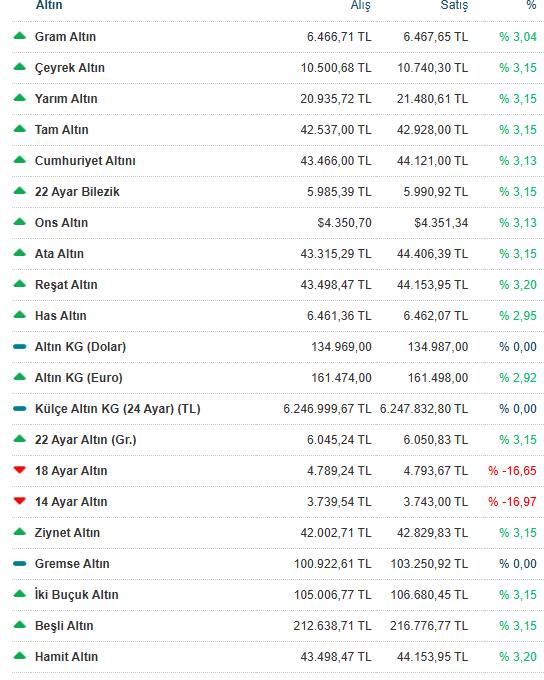Click the red down arrow beside 18 Ayar Altın
Viewport: 544px width, 680px height.
tap(20, 470)
